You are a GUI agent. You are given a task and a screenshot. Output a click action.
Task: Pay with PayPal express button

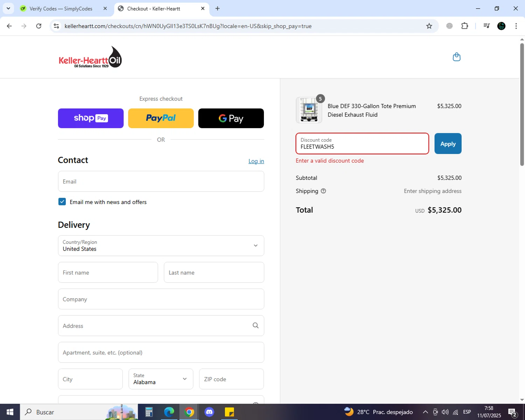coord(161,118)
